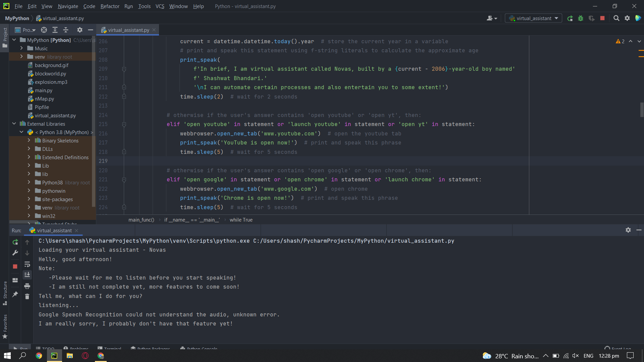Select opened file in Project tree
Screen dimensions: 644x362
pos(44,30)
